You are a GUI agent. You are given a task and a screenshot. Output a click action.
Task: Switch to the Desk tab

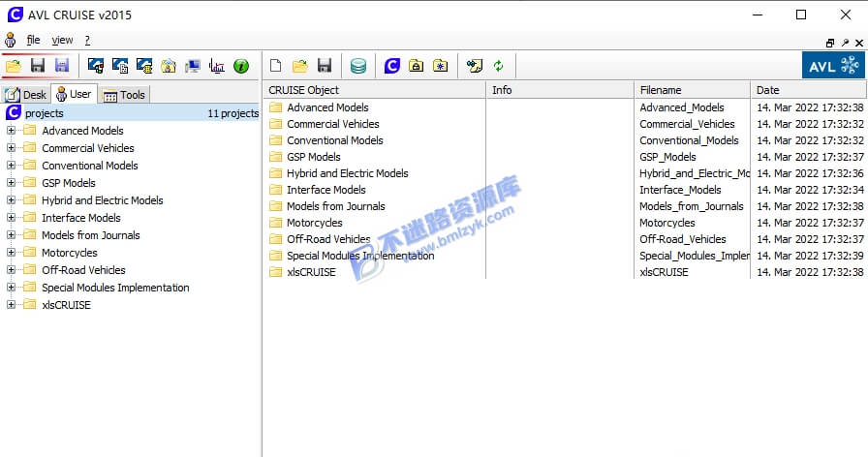point(26,95)
